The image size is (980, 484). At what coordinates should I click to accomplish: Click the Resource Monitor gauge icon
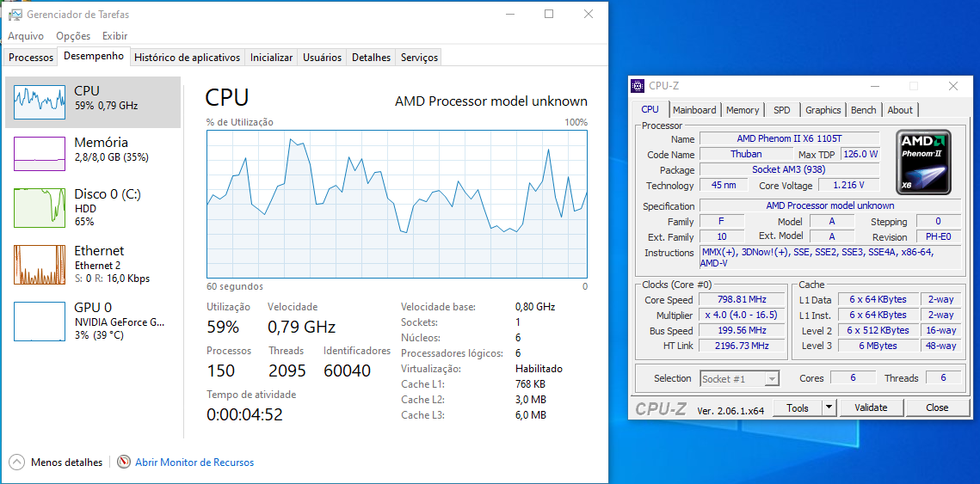[125, 463]
